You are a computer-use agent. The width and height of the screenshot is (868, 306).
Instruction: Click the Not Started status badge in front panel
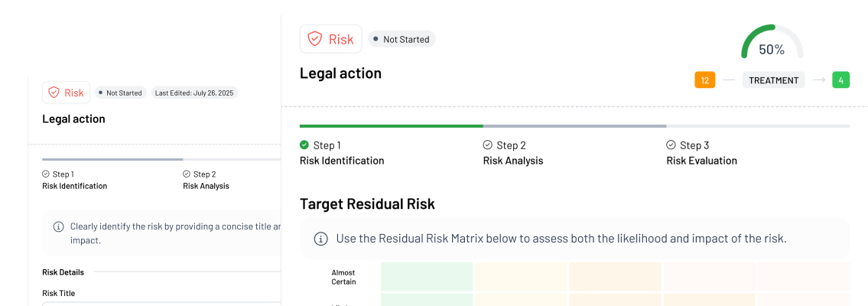coord(401,39)
